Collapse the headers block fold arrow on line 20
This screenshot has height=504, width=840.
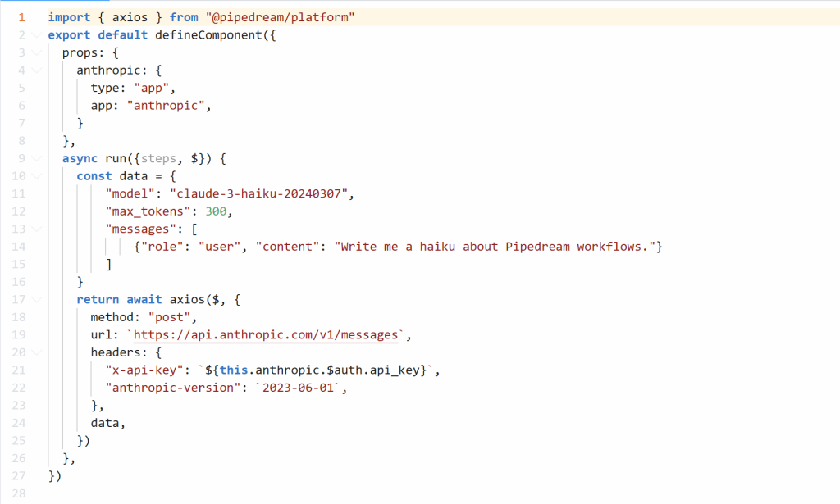[36, 353]
